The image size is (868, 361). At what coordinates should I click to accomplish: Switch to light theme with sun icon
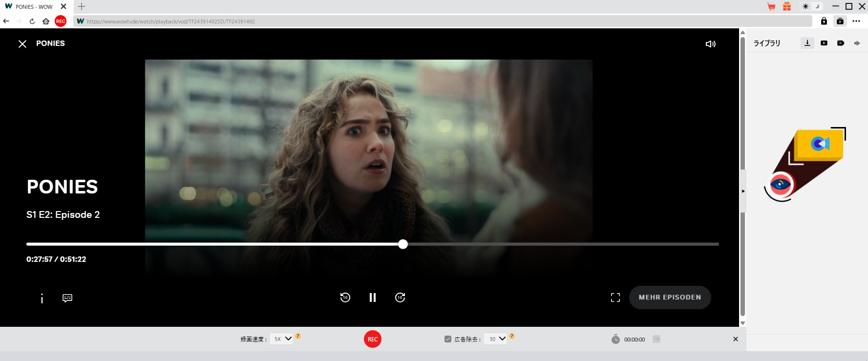tap(805, 6)
